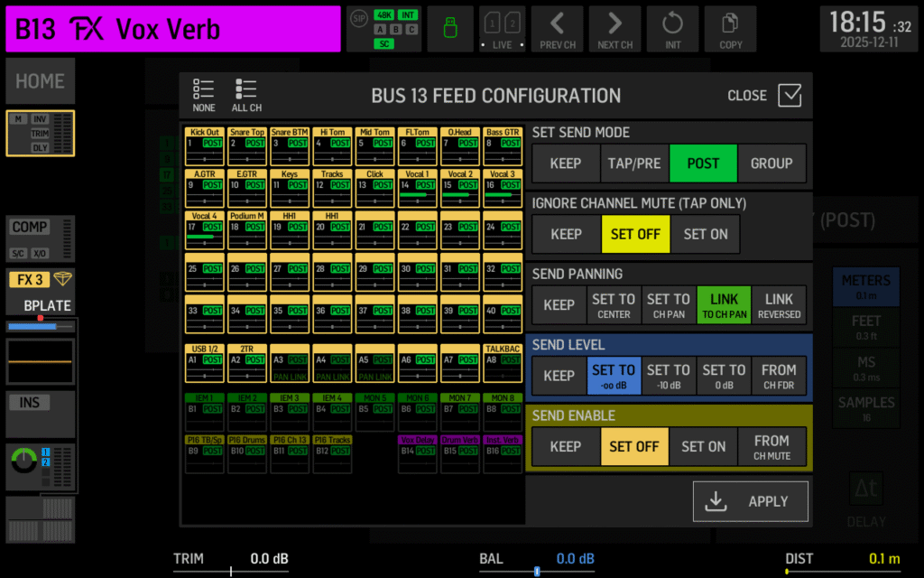Click ALL CH to select every channel
The width and height of the screenshot is (924, 578).
click(x=245, y=95)
